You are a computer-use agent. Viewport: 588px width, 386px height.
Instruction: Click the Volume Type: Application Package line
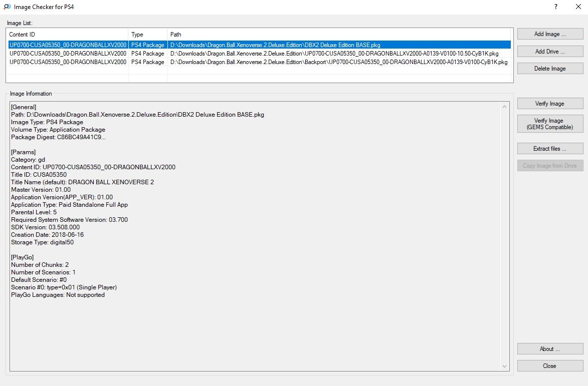pos(58,130)
